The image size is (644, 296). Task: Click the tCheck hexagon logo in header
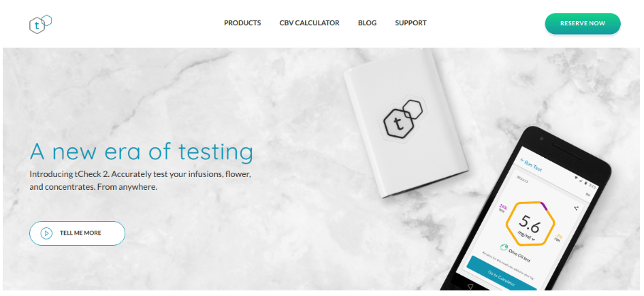pos(40,24)
